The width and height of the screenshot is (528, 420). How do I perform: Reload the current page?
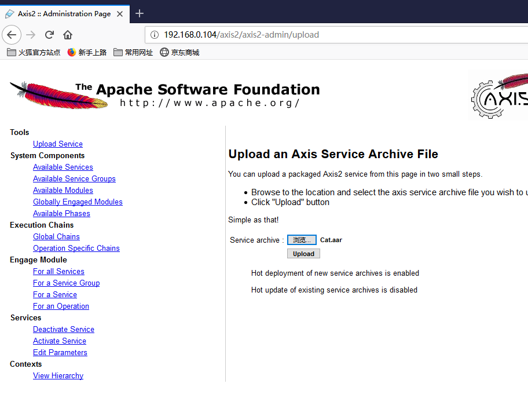50,35
